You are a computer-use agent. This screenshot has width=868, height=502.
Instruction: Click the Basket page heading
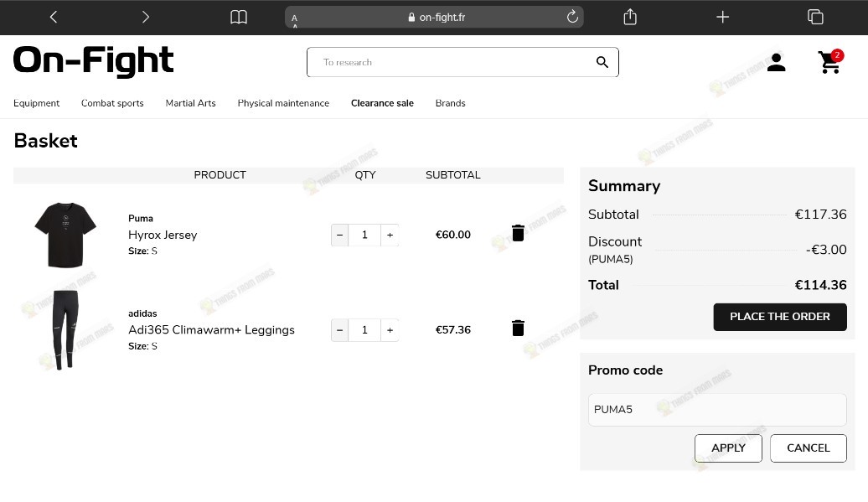(x=45, y=141)
